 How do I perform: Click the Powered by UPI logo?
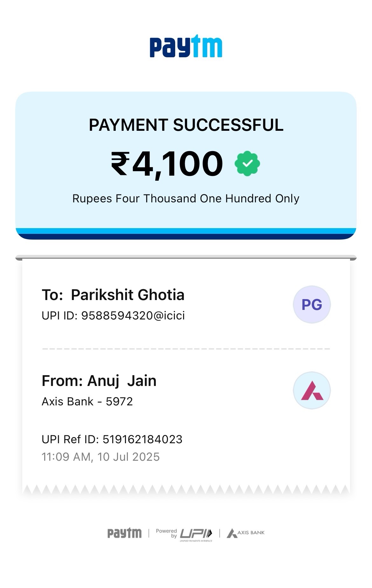pos(184,535)
